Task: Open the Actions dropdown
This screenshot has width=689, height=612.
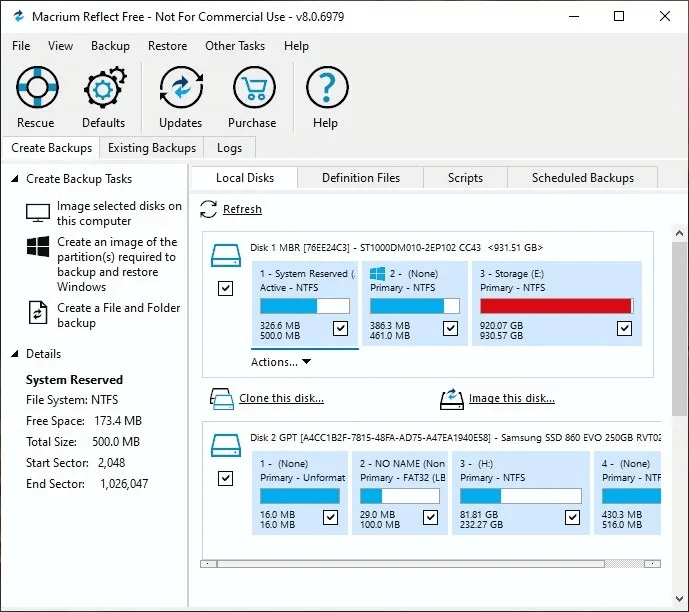Action: point(281,362)
